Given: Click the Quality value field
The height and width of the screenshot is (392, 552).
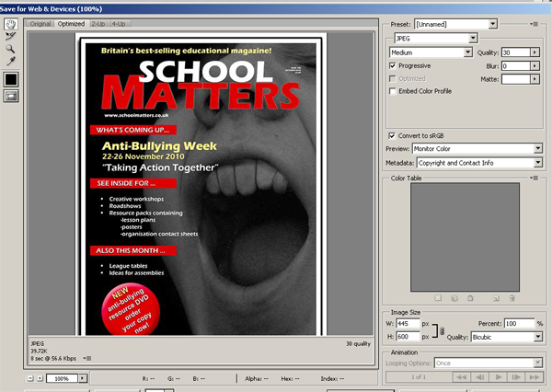Looking at the screenshot, I should pos(516,52).
